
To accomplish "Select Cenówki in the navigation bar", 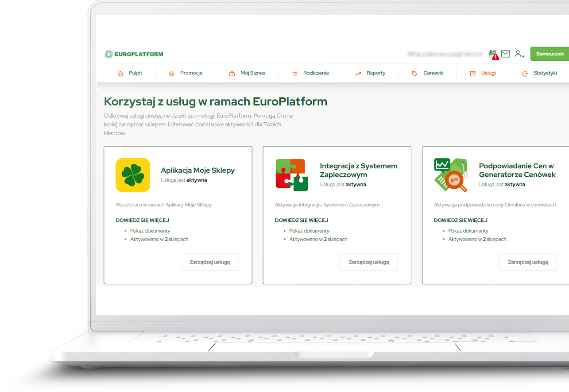I will coord(433,73).
